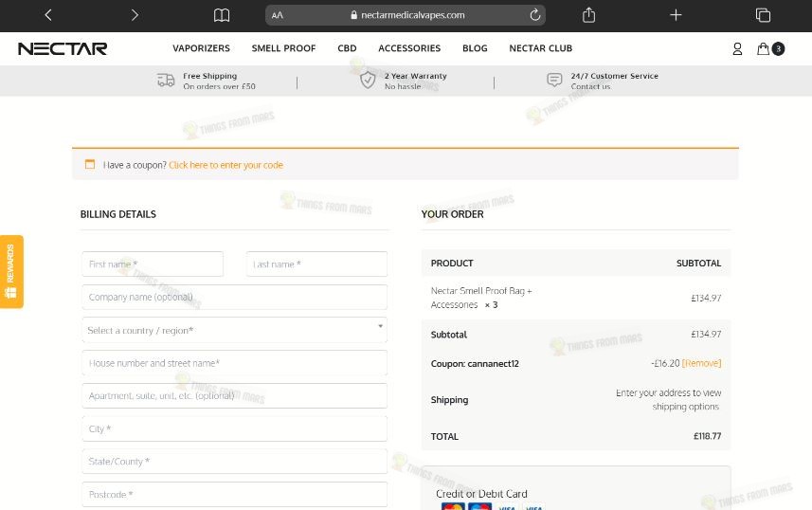Open the Nectar Club page
This screenshot has height=510, width=812.
click(x=541, y=48)
